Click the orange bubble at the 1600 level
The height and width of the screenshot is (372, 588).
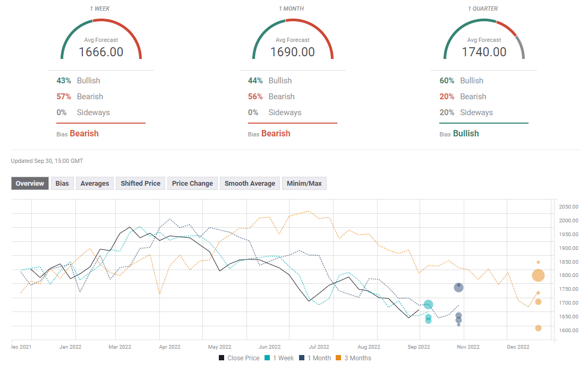point(538,328)
